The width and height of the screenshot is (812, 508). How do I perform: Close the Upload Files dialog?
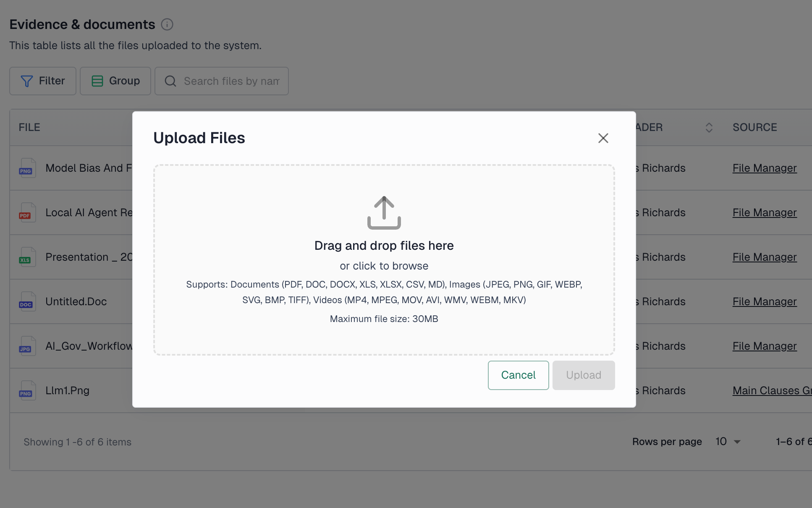[x=603, y=138]
